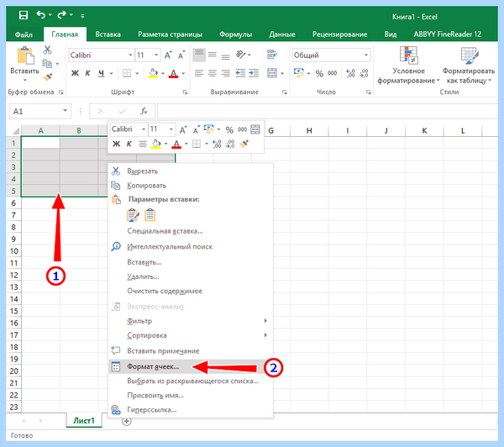The width and height of the screenshot is (504, 447).
Task: Open mini toolbar font size dropdown
Action: click(171, 129)
